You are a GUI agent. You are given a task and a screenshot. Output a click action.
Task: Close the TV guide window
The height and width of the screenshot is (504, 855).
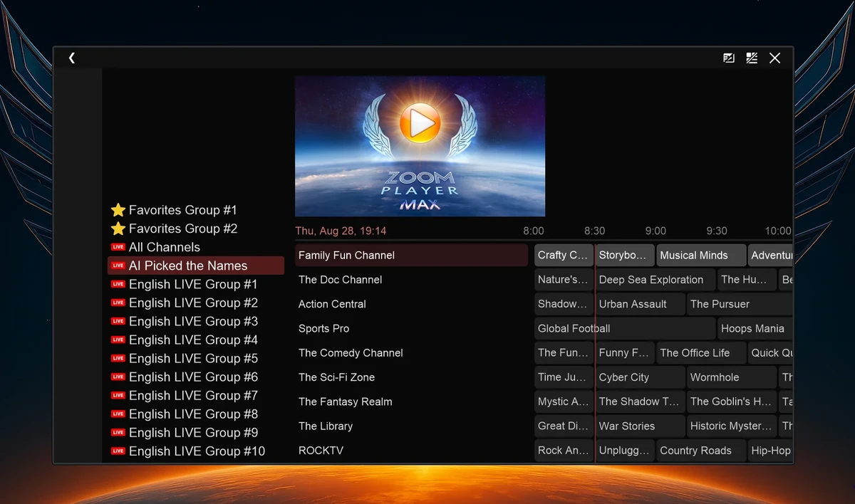click(775, 58)
